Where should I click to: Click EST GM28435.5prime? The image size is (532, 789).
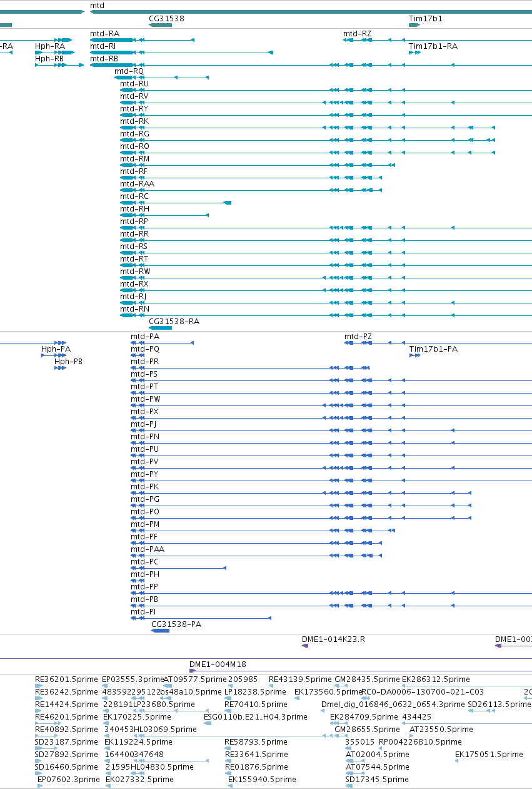tap(367, 680)
